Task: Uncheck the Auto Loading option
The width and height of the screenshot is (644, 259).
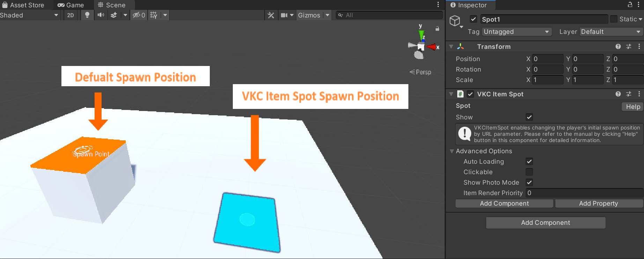Action: [529, 162]
